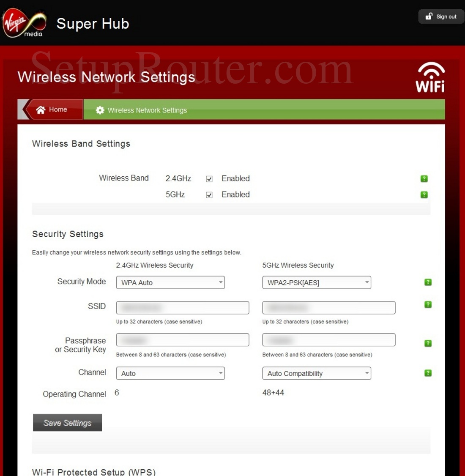This screenshot has width=465, height=476.
Task: Click the 5GHz operating channel value 48+44
Action: click(273, 393)
